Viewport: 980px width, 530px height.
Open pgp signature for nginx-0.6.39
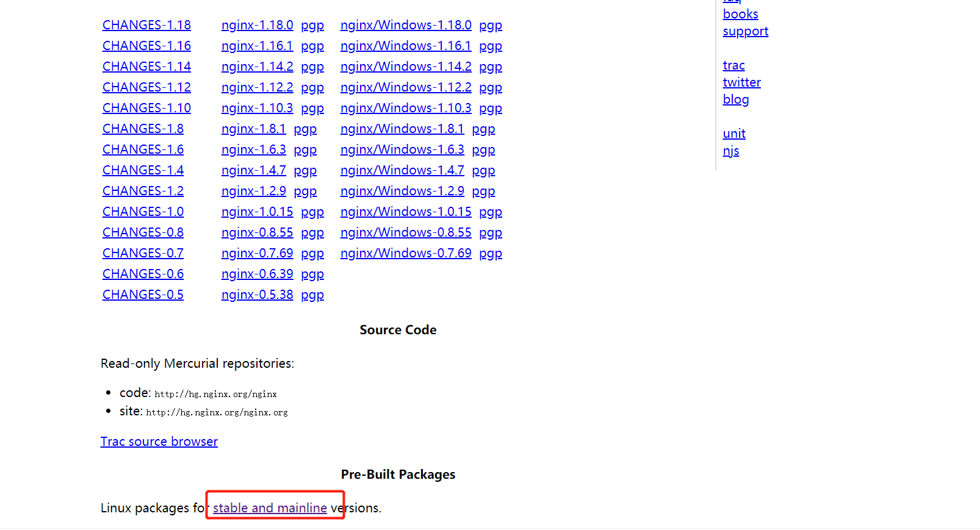[x=312, y=274]
